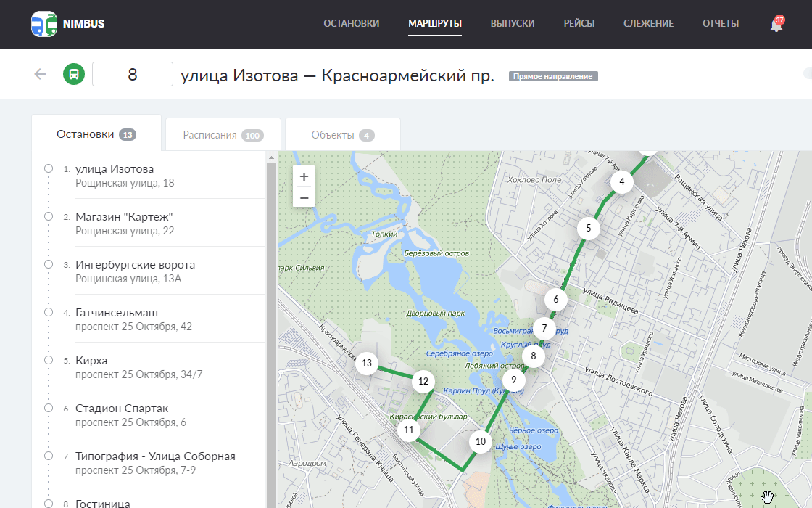This screenshot has width=812, height=508.
Task: Click address Рощинская улица, 18
Action: click(125, 183)
